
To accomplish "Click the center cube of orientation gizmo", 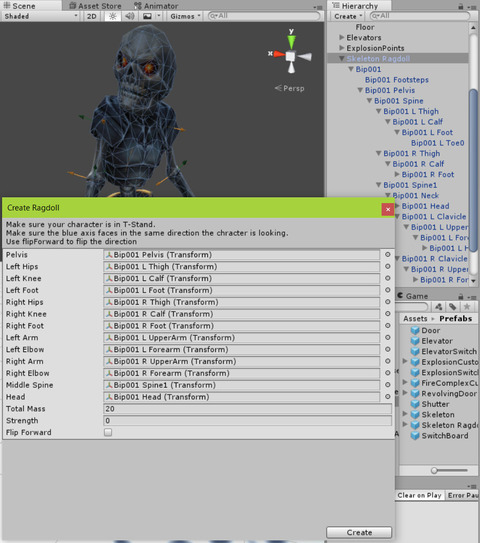I will (291, 56).
